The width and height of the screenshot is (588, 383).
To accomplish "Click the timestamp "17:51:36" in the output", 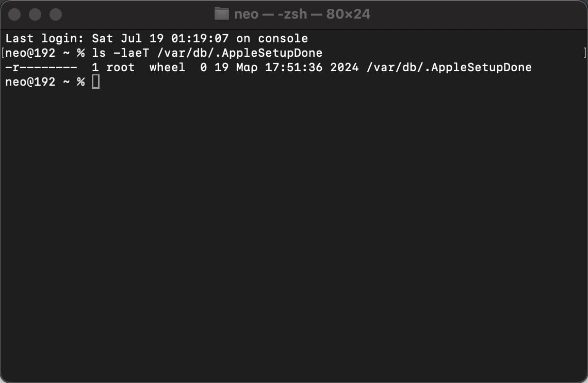I will 293,68.
